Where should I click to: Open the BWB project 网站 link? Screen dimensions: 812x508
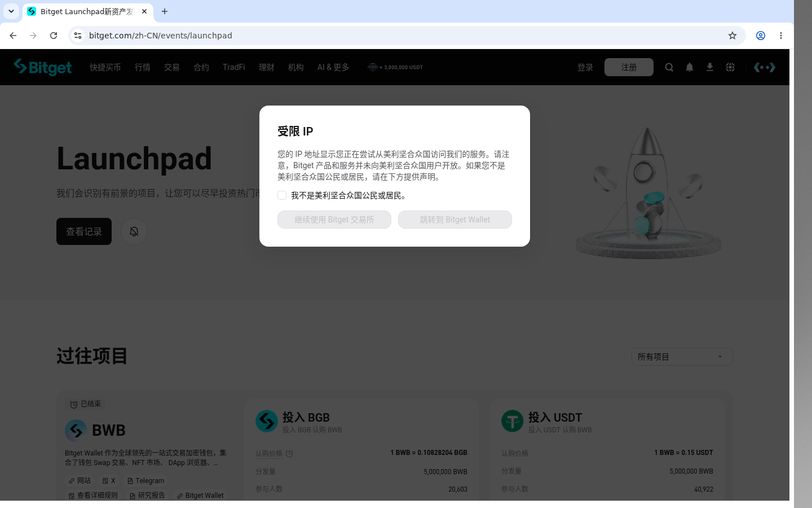click(x=80, y=481)
